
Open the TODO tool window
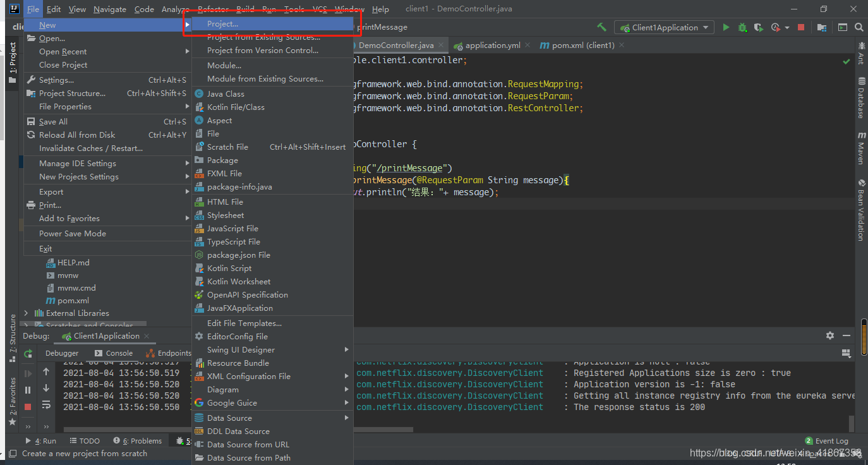(x=85, y=441)
